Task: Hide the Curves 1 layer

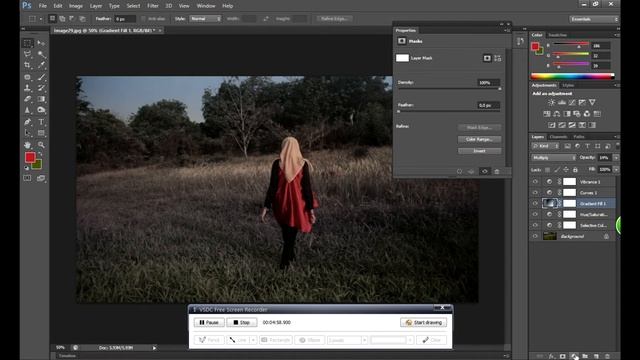Action: 535,192
